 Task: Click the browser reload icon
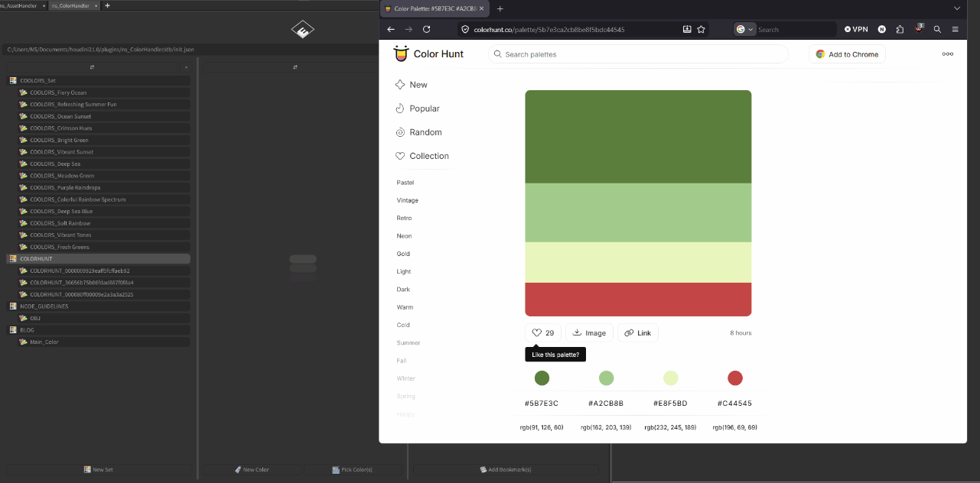point(427,29)
